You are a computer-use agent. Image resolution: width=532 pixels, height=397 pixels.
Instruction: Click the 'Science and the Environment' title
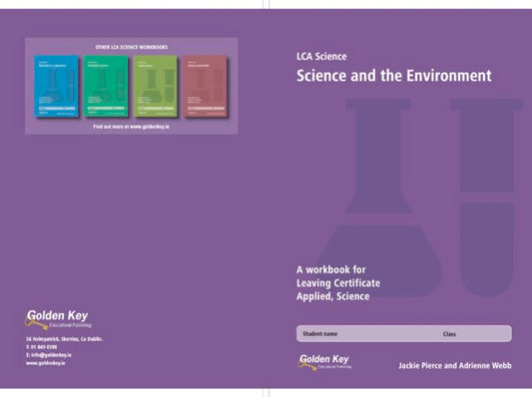pyautogui.click(x=394, y=76)
